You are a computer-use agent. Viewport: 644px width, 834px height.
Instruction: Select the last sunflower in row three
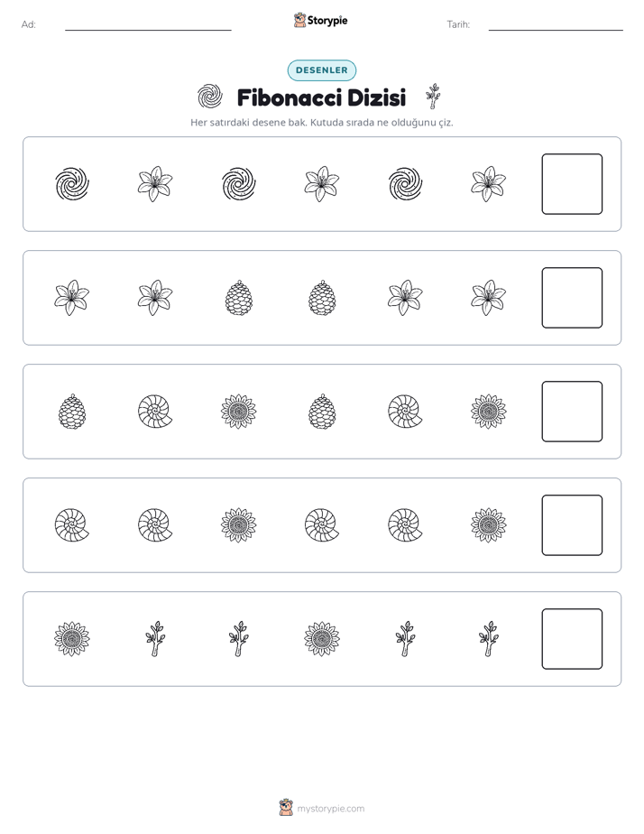pyautogui.click(x=488, y=412)
